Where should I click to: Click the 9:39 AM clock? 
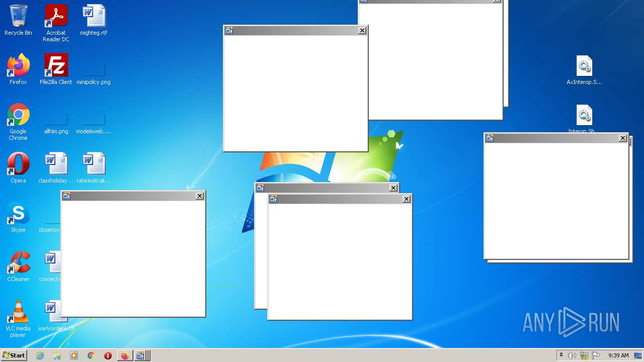(618, 355)
